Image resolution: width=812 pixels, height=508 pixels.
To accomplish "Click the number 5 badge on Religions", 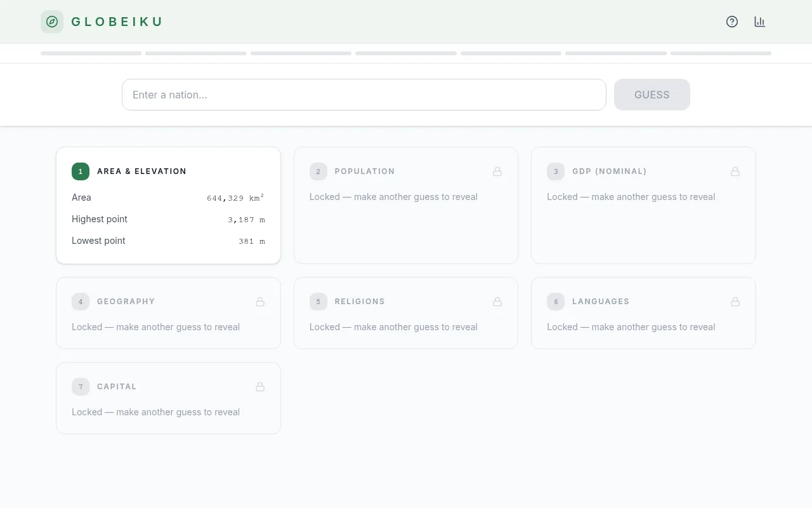I will point(318,302).
